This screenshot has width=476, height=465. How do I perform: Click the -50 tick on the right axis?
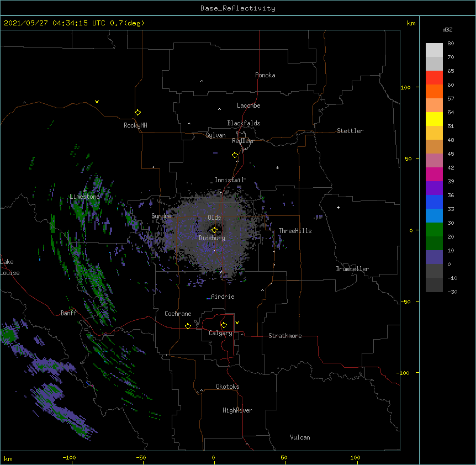[x=405, y=302]
